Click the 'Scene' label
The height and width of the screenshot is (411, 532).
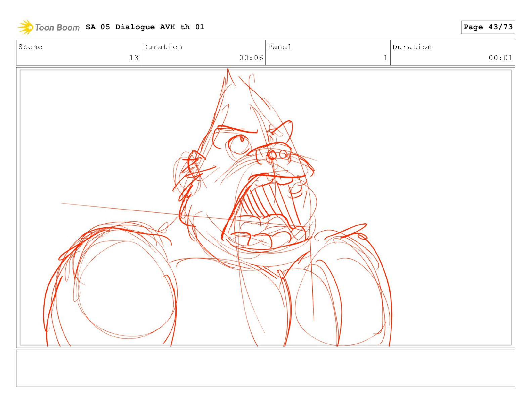pyautogui.click(x=30, y=47)
